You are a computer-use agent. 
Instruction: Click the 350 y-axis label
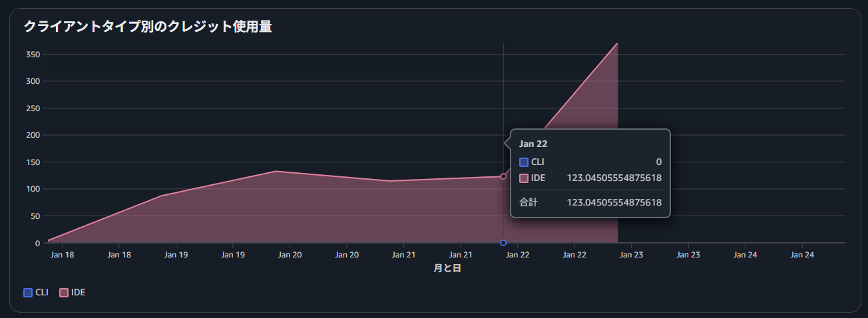[x=33, y=55]
